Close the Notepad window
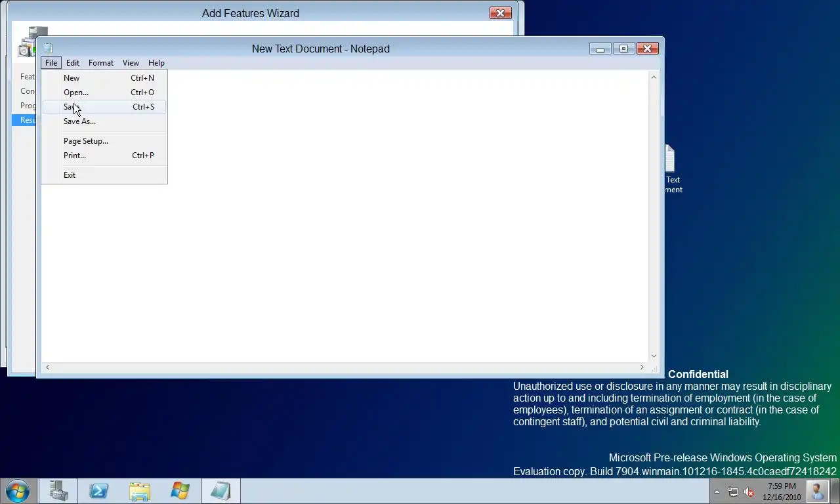 (647, 49)
